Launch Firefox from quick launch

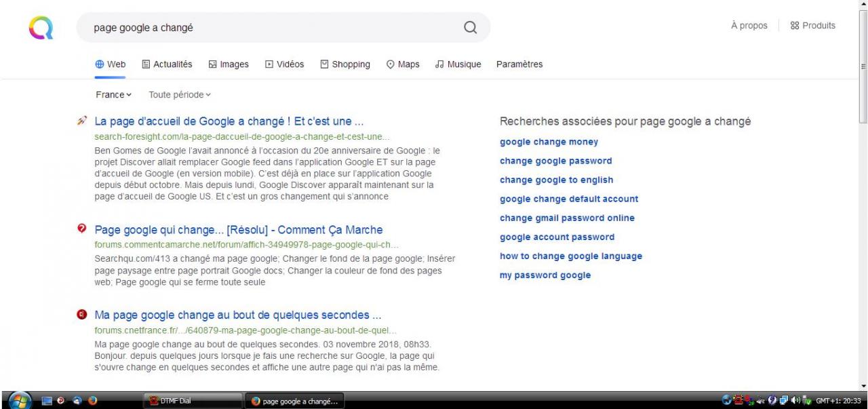coord(92,401)
